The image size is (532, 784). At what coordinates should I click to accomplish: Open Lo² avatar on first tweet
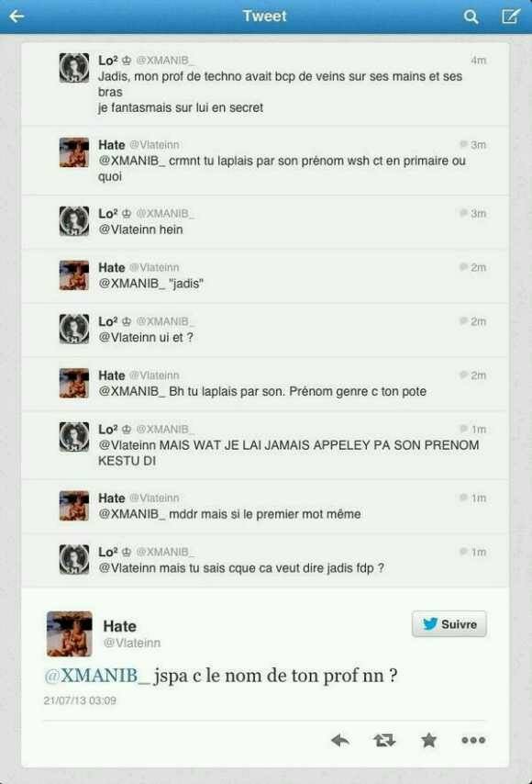74,68
